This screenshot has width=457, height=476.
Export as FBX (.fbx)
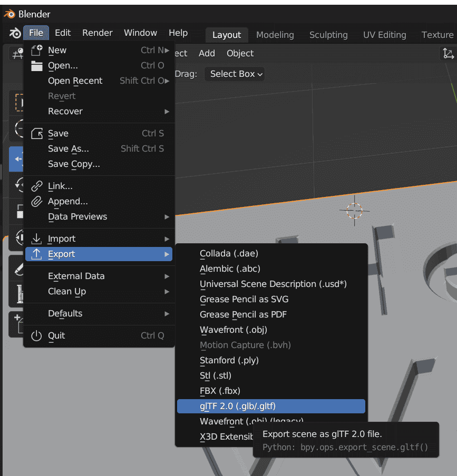pyautogui.click(x=271, y=391)
